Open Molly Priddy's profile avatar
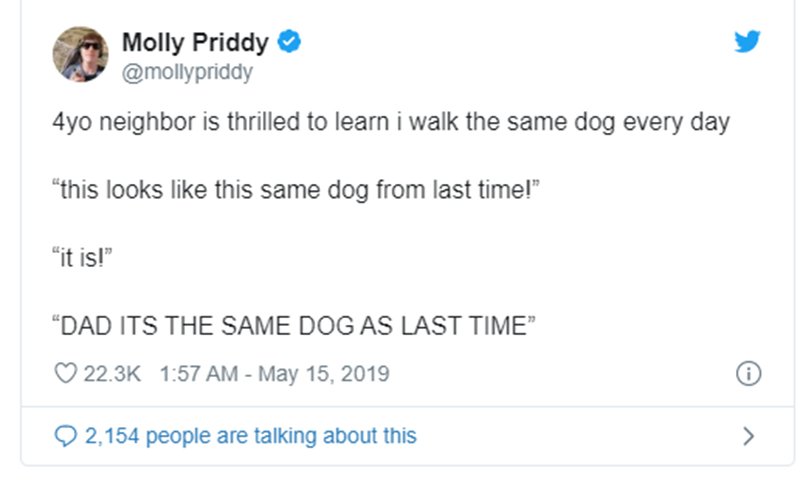800x502 pixels. 81,54
